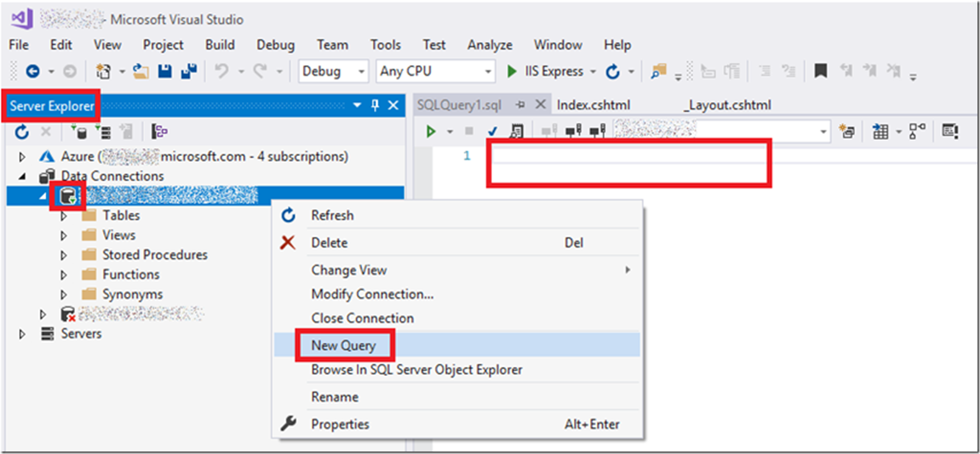Click the Navigate Forward arrow icon

point(69,71)
